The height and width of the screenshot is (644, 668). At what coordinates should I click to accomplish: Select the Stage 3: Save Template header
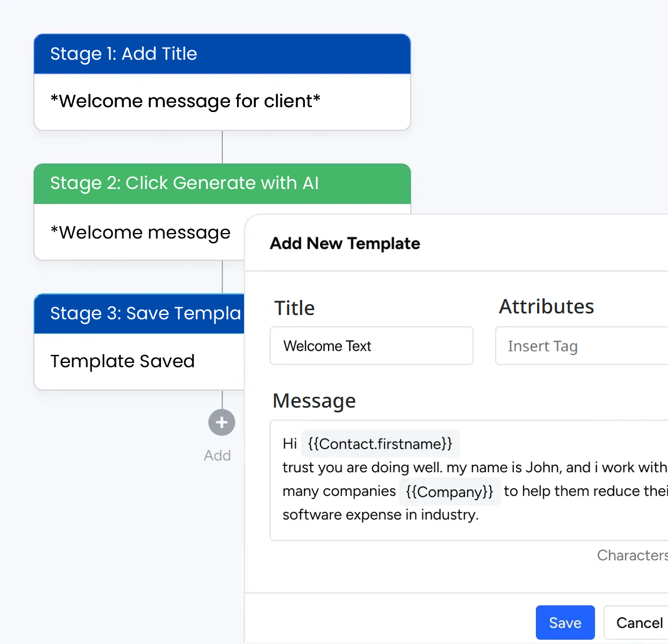(x=140, y=313)
